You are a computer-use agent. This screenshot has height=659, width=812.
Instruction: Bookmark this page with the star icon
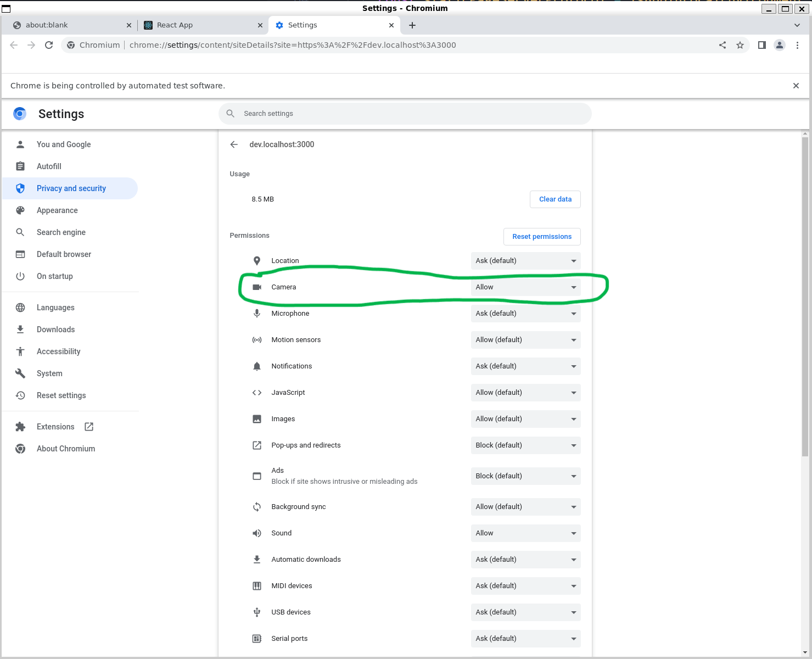(x=740, y=45)
